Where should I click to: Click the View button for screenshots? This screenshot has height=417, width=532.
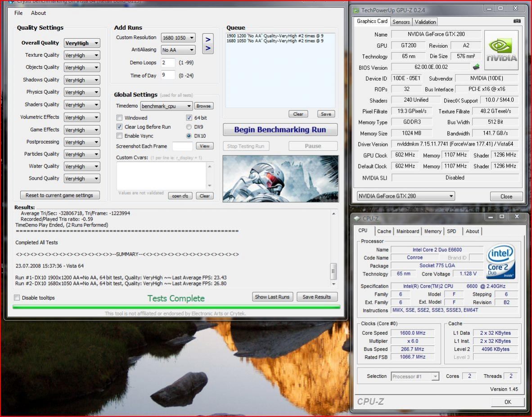click(205, 146)
